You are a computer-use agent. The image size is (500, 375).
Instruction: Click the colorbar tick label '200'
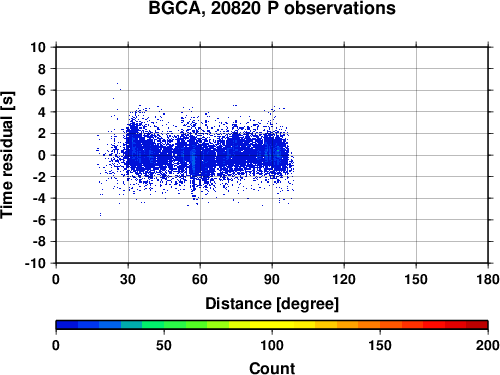point(488,345)
